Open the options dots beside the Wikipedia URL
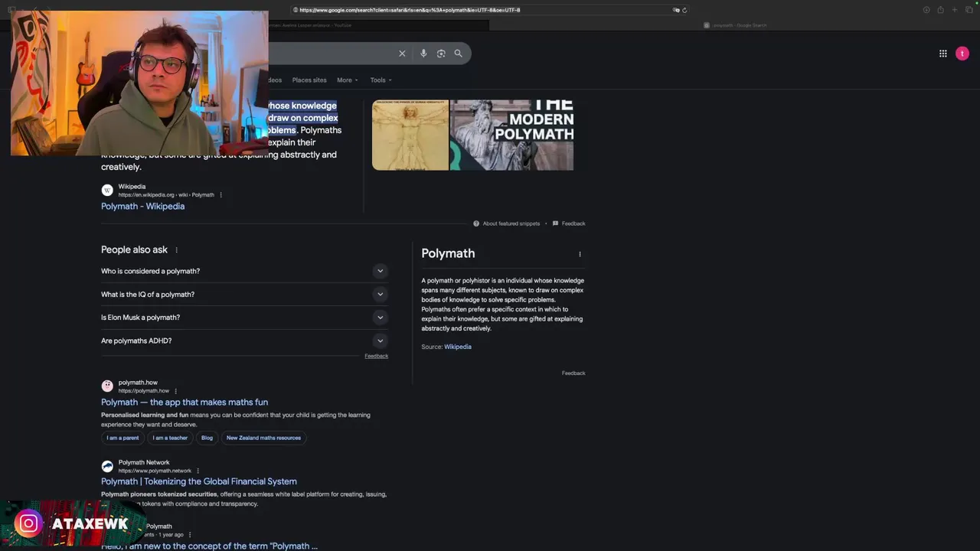 (220, 195)
